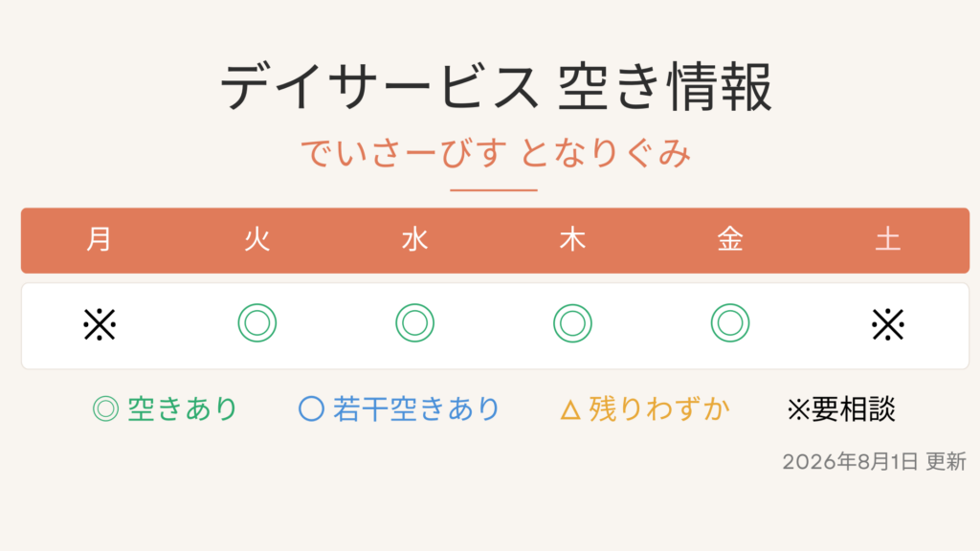This screenshot has height=551, width=980.
Task: Click the 若干空きあり legend label
Action: click(416, 409)
